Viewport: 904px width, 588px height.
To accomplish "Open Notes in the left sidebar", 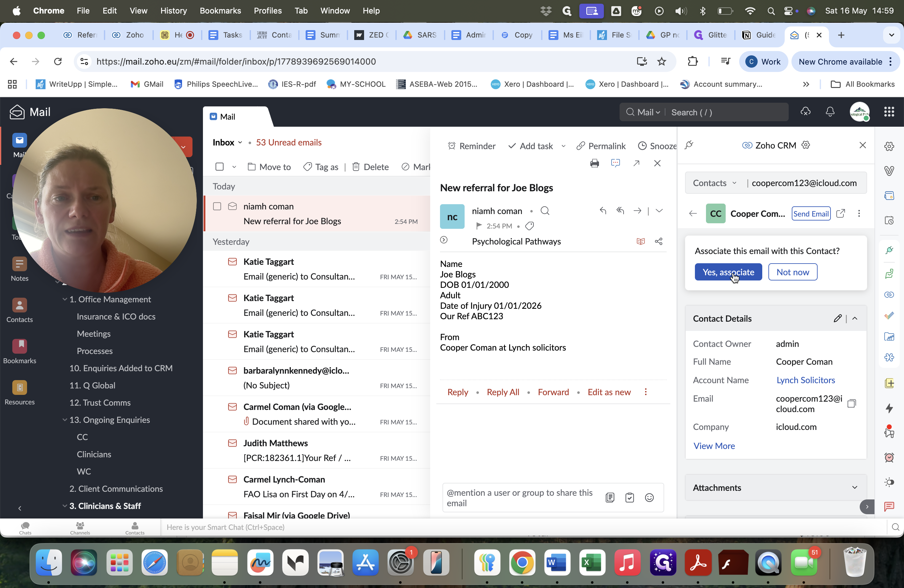I will coord(19,269).
